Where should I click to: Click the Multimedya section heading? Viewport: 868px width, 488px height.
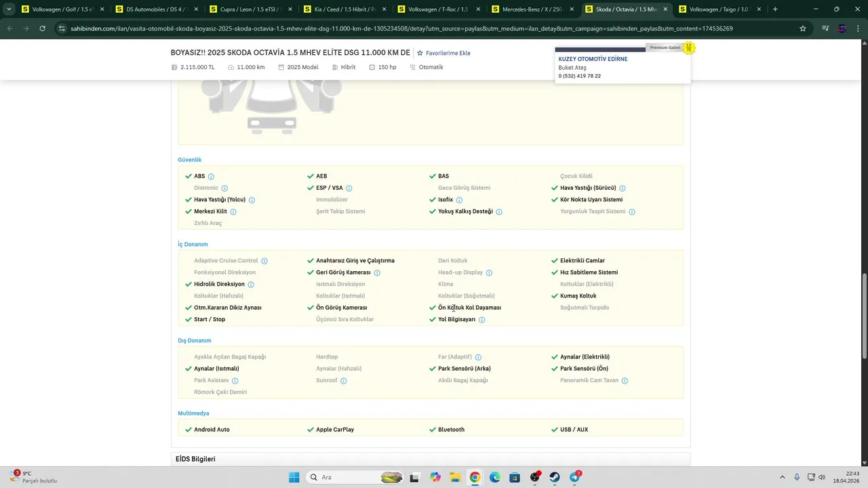193,413
